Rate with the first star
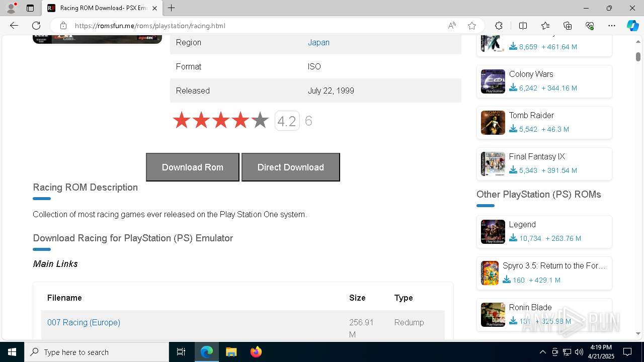 [x=182, y=121]
